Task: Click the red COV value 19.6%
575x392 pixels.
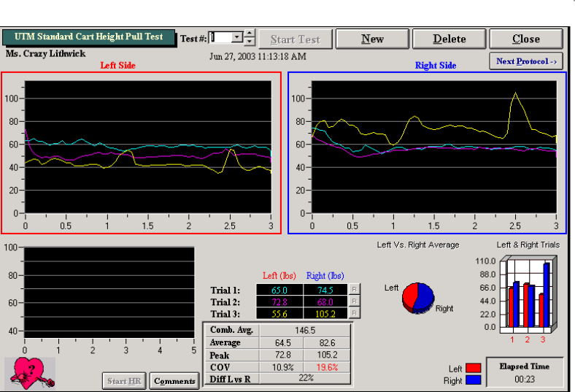Action: tap(327, 367)
